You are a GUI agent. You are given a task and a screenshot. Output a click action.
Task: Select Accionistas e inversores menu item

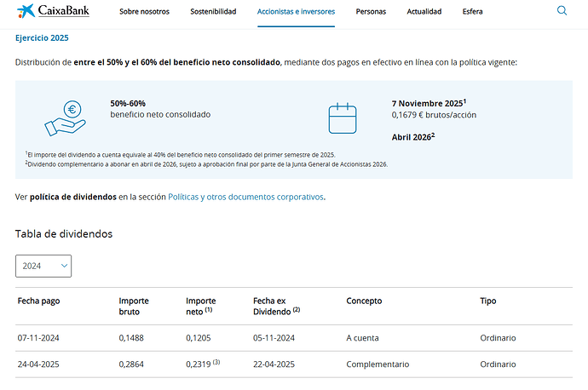(x=296, y=12)
